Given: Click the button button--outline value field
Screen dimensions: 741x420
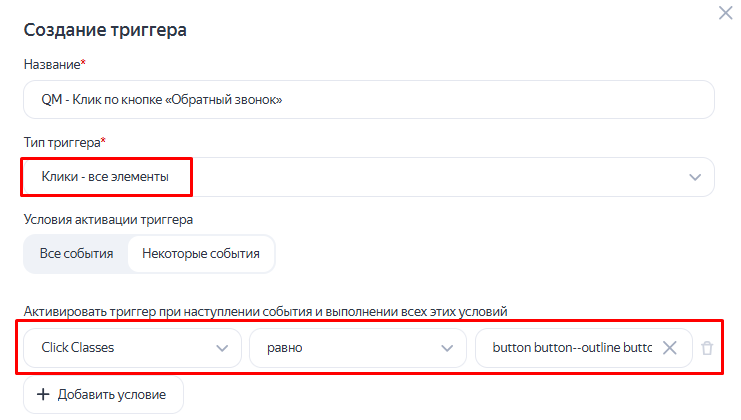Looking at the screenshot, I should click(584, 348).
